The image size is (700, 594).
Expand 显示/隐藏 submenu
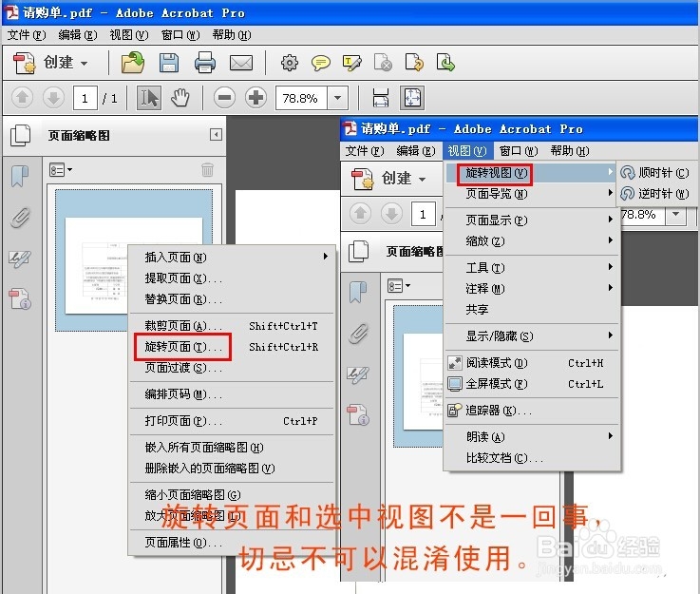(531, 335)
